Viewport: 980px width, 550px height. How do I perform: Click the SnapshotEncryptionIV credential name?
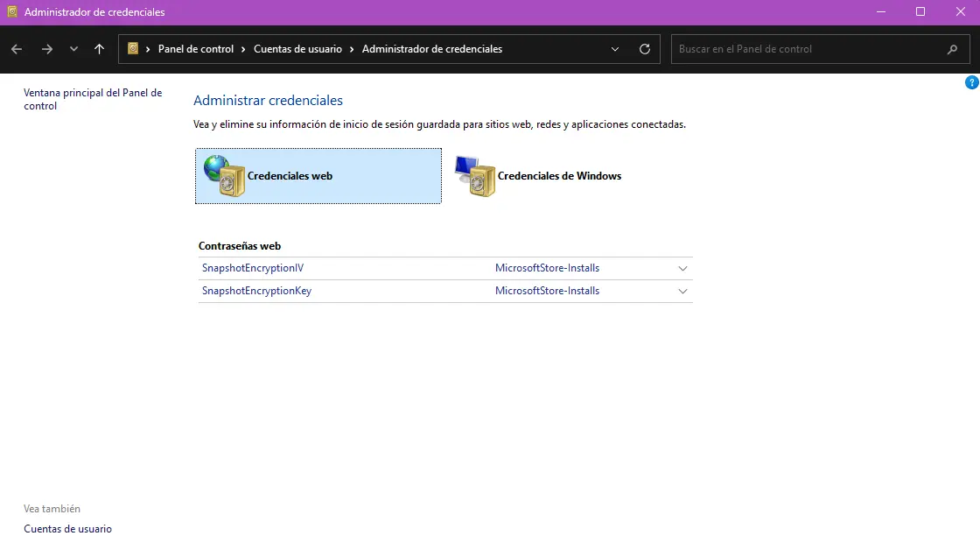click(x=252, y=268)
